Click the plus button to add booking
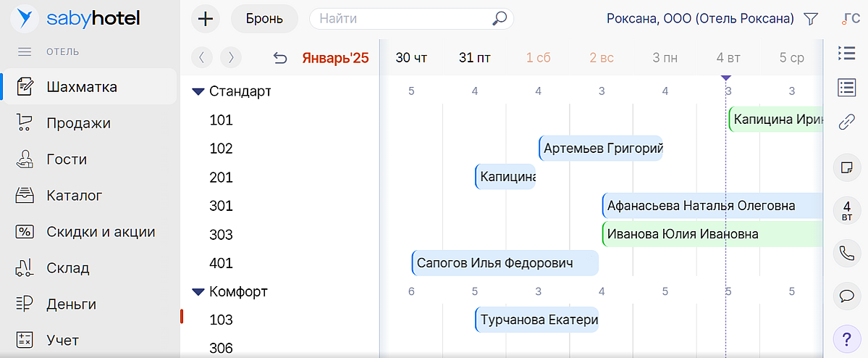Viewport: 868px width, 358px height. pyautogui.click(x=206, y=19)
